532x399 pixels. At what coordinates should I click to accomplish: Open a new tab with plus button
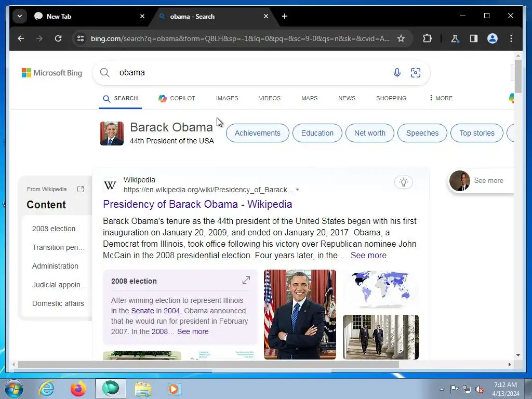(x=285, y=16)
